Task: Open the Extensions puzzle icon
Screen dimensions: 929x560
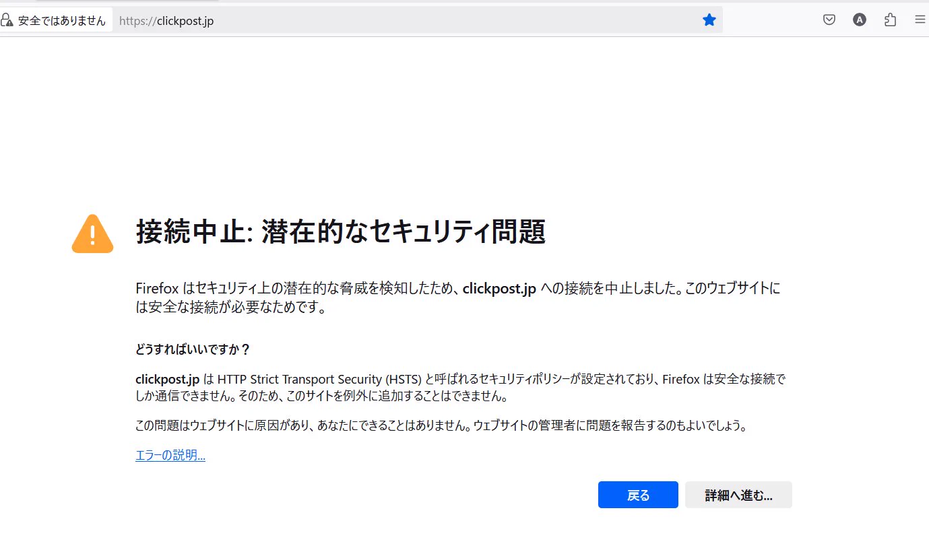Action: click(x=890, y=20)
